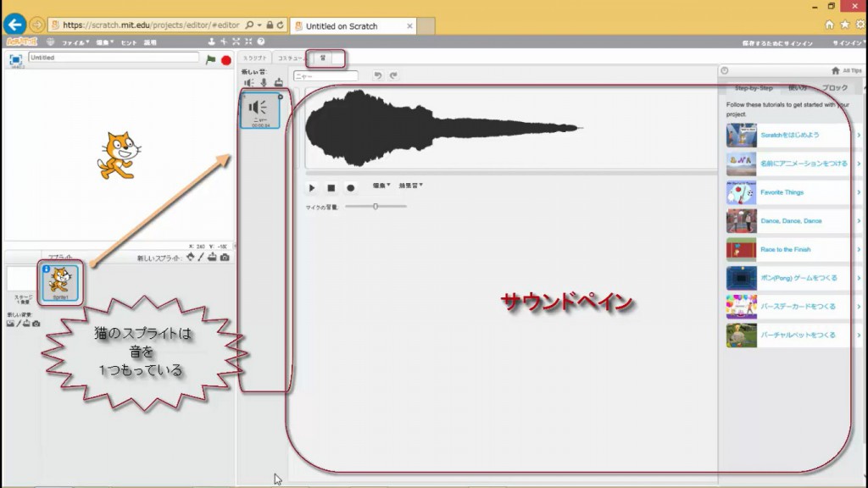Screen dimensions: 868x488
Task: Open the sound 効果 effects dropdown
Action: coord(411,186)
